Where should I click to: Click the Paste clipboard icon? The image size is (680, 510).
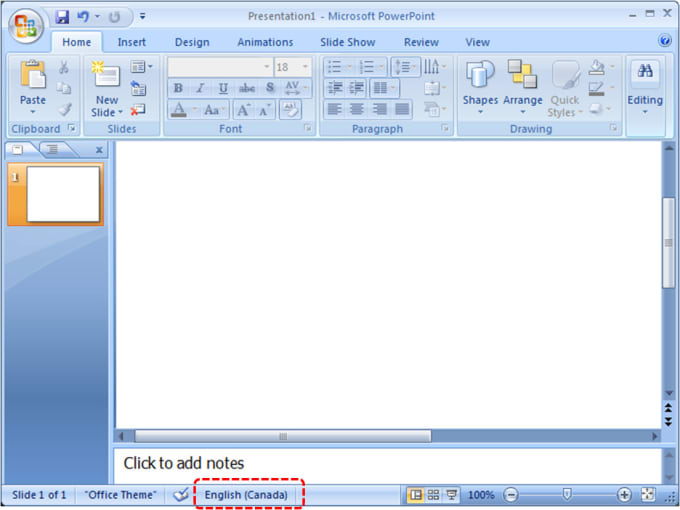coord(33,74)
